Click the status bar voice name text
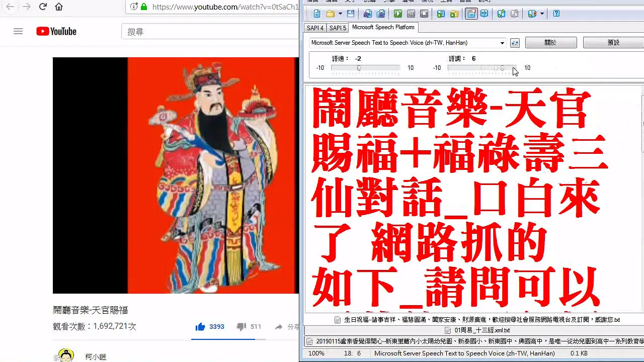 tap(464, 353)
